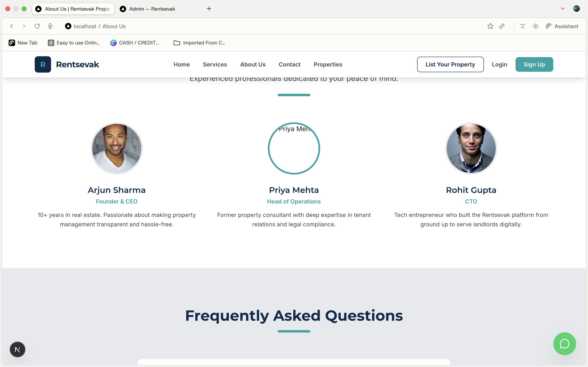Screen dimensions: 588x367
Task: Click Arjun Sharma's profile photo
Action: coord(117,148)
